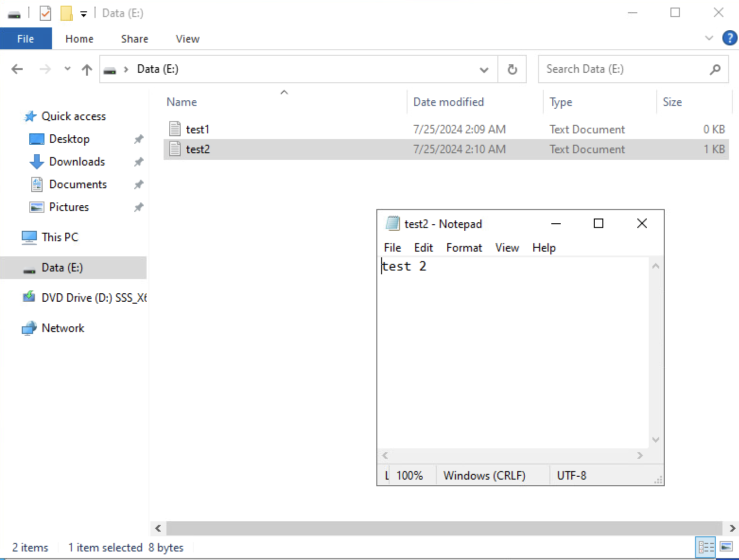Click Explorer horizontal scrollbar right arrow

732,528
